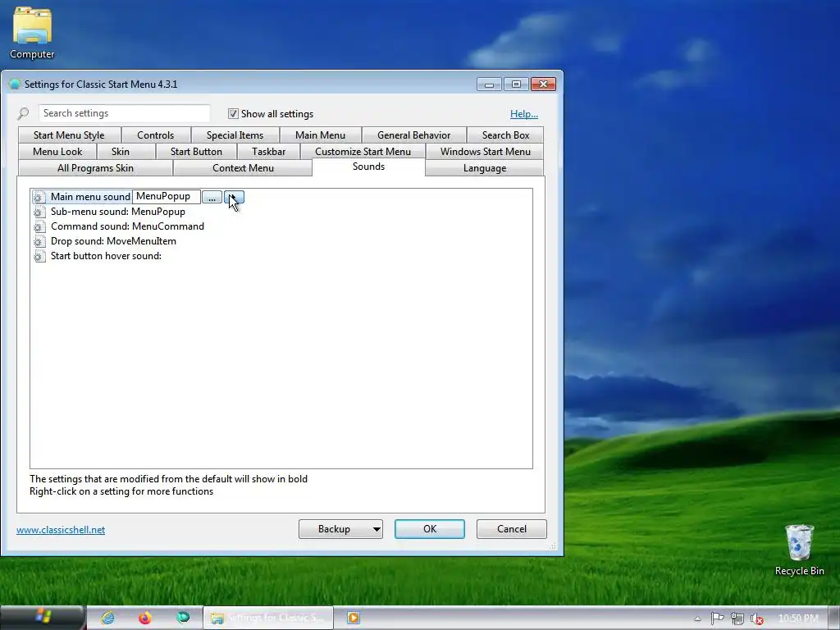Launch Firefox from the taskbar
This screenshot has height=630, width=840.
click(x=145, y=618)
